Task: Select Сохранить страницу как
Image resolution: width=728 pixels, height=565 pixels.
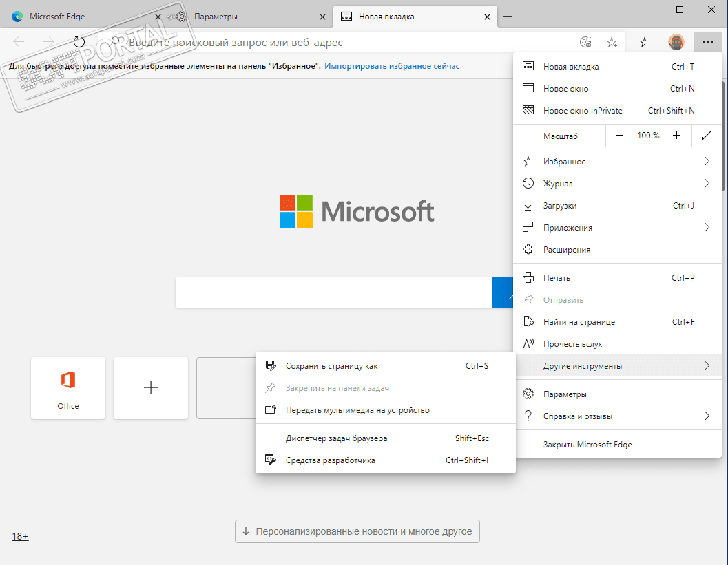Action: tap(386, 366)
